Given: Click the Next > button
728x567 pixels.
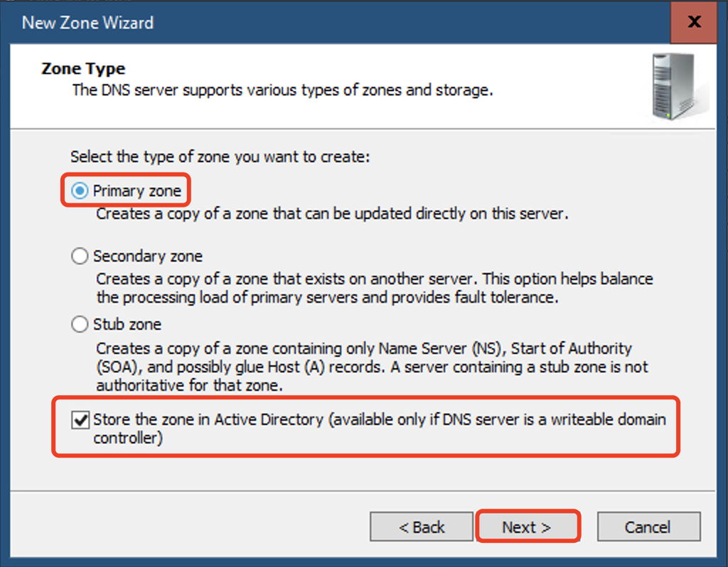Looking at the screenshot, I should 527,527.
